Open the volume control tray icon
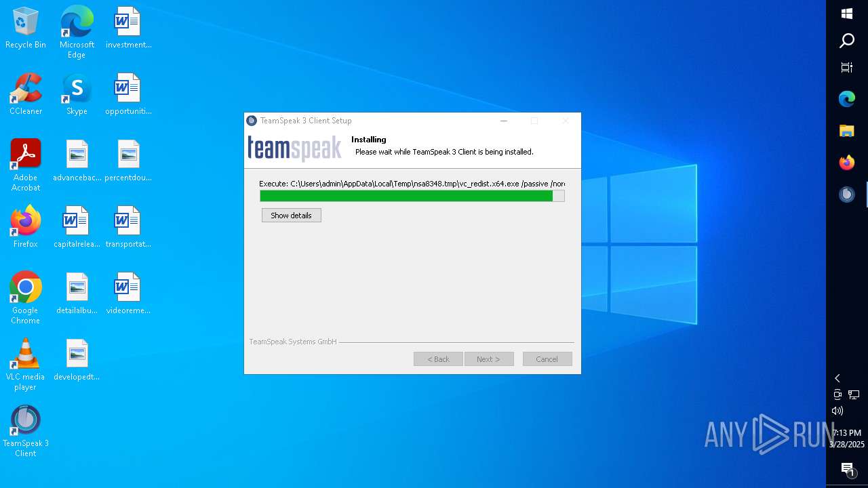Image resolution: width=868 pixels, height=488 pixels. pos(837,411)
